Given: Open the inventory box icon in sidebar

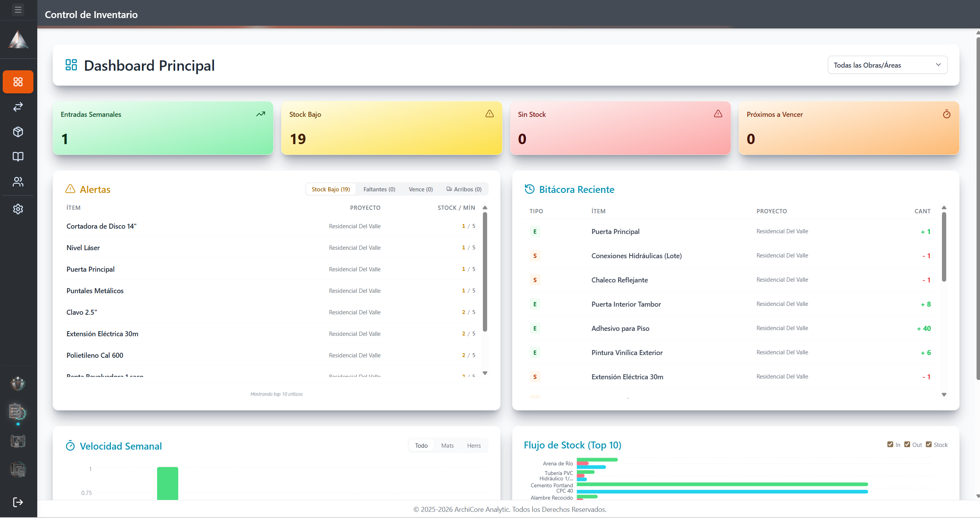Looking at the screenshot, I should pos(18,132).
